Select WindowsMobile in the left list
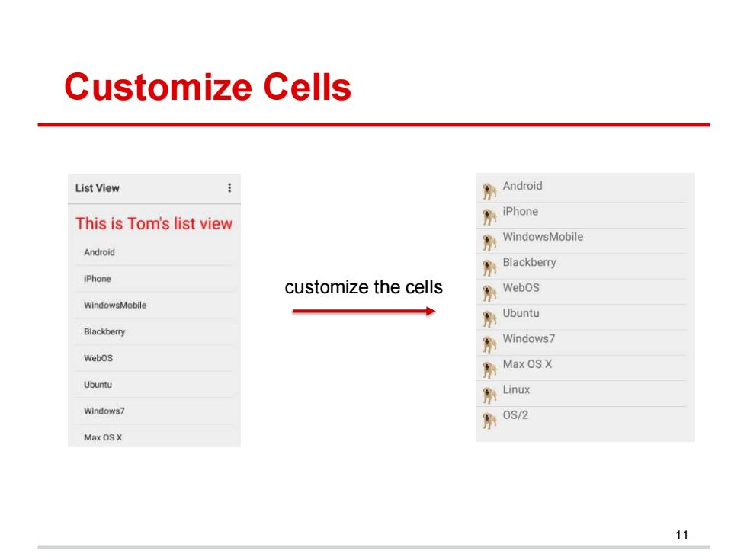This screenshot has height=560, width=747. [x=154, y=306]
